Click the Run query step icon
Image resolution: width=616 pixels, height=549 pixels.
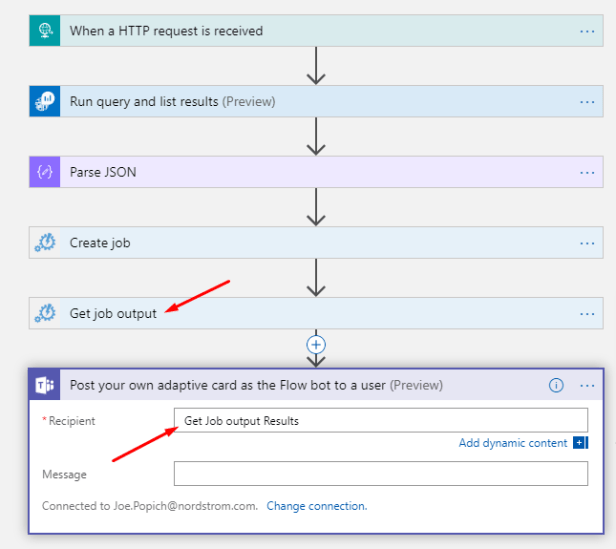click(x=45, y=101)
